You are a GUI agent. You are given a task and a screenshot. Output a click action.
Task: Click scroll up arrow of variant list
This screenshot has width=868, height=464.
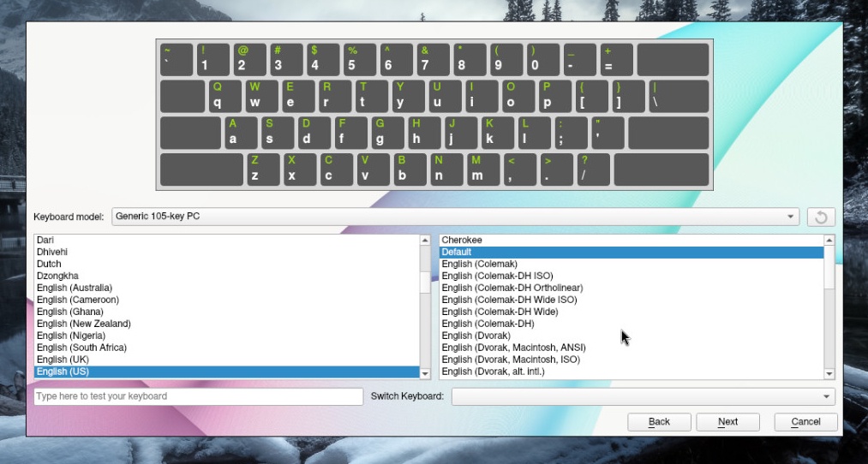(829, 241)
